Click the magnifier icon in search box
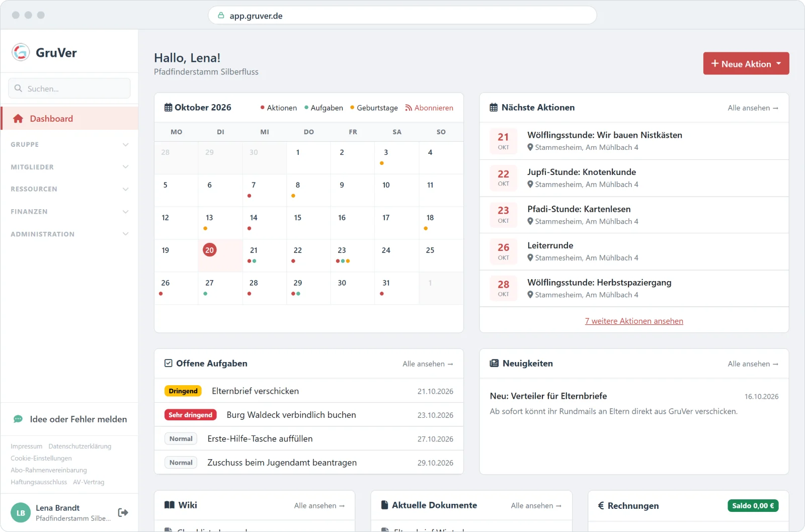This screenshot has height=532, width=805. (18, 88)
